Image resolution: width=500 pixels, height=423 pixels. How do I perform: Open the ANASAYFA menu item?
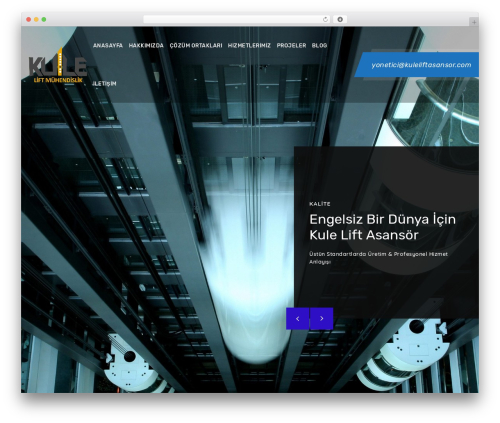(108, 45)
